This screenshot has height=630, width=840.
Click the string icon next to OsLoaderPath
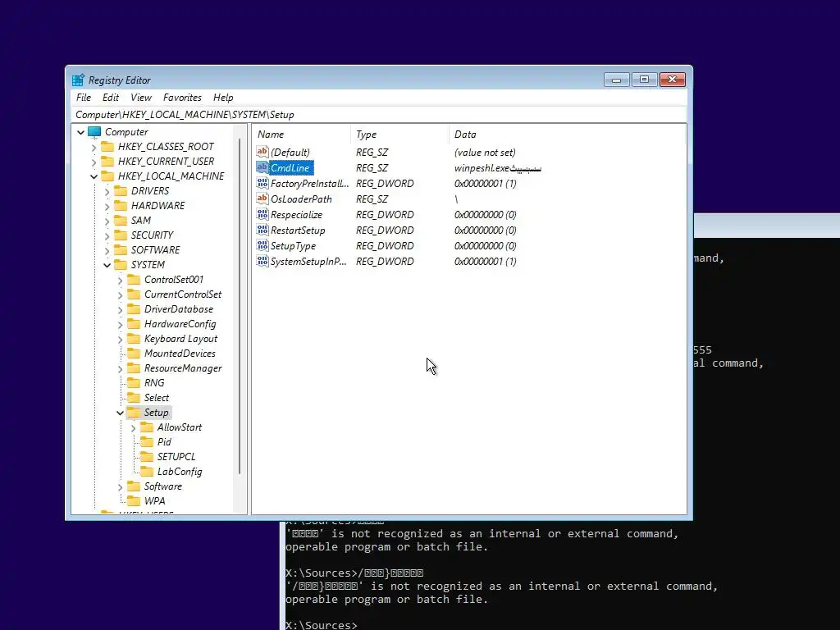pos(262,199)
